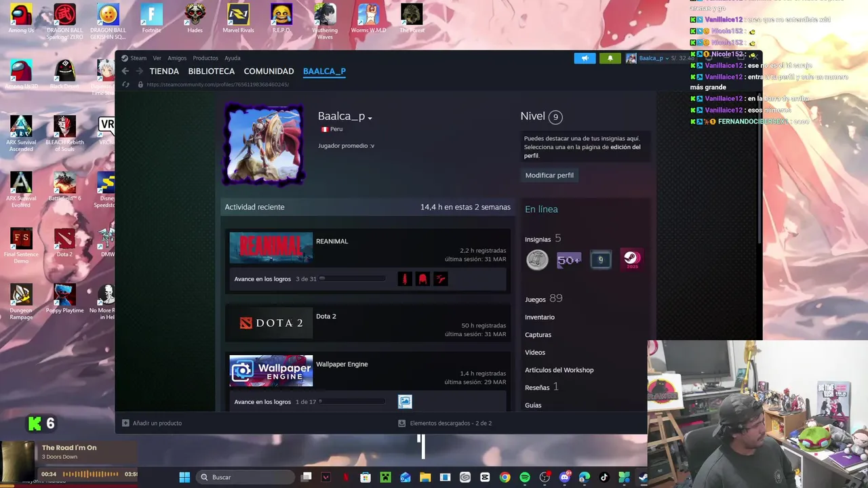Click the first REANIMAL achievement icon
The width and height of the screenshot is (868, 488).
click(x=405, y=279)
